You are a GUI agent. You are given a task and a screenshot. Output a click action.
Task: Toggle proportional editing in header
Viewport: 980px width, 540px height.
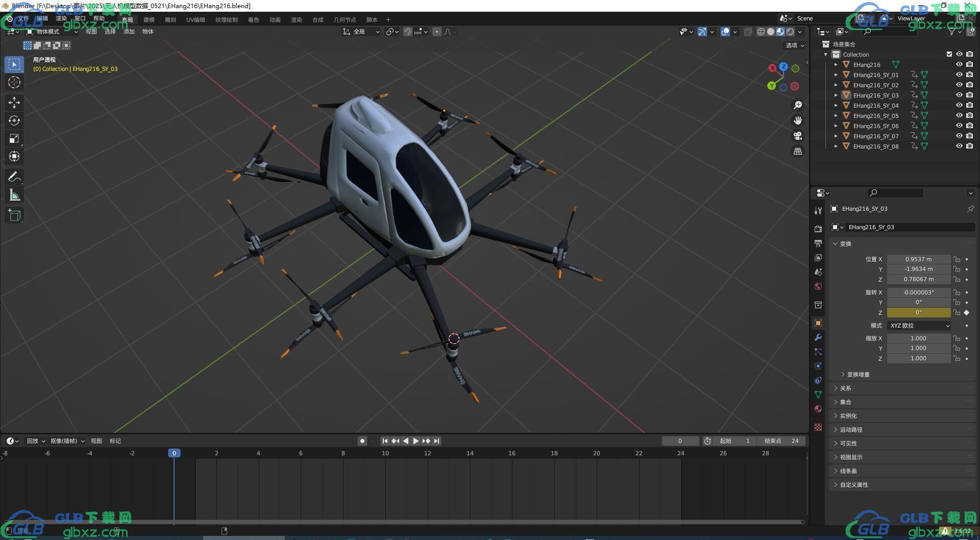437,32
